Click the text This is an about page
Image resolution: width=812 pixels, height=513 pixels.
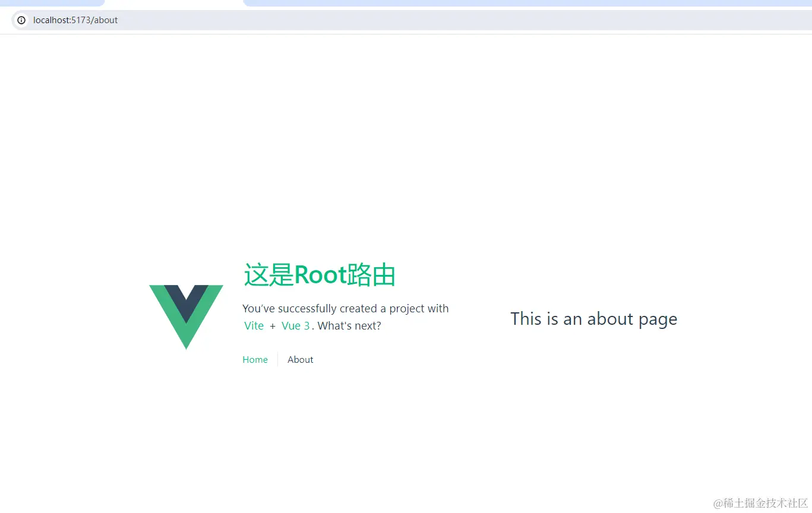coord(594,319)
